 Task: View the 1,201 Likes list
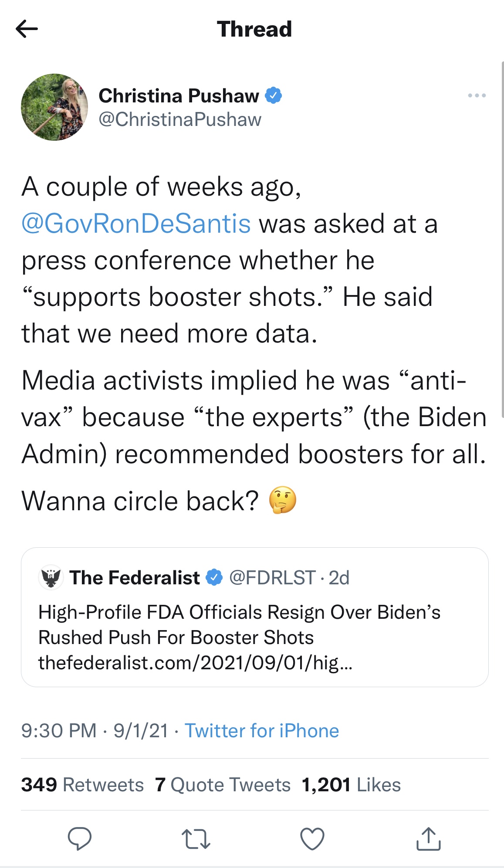click(351, 785)
